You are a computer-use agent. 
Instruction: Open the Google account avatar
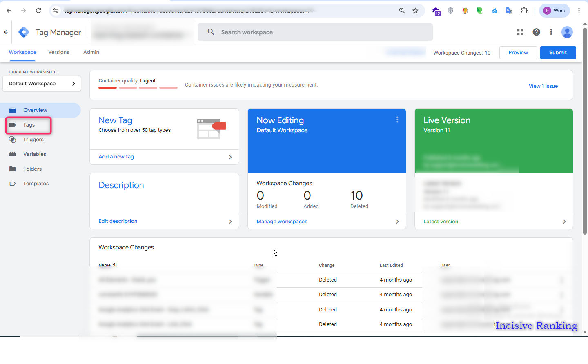click(567, 32)
